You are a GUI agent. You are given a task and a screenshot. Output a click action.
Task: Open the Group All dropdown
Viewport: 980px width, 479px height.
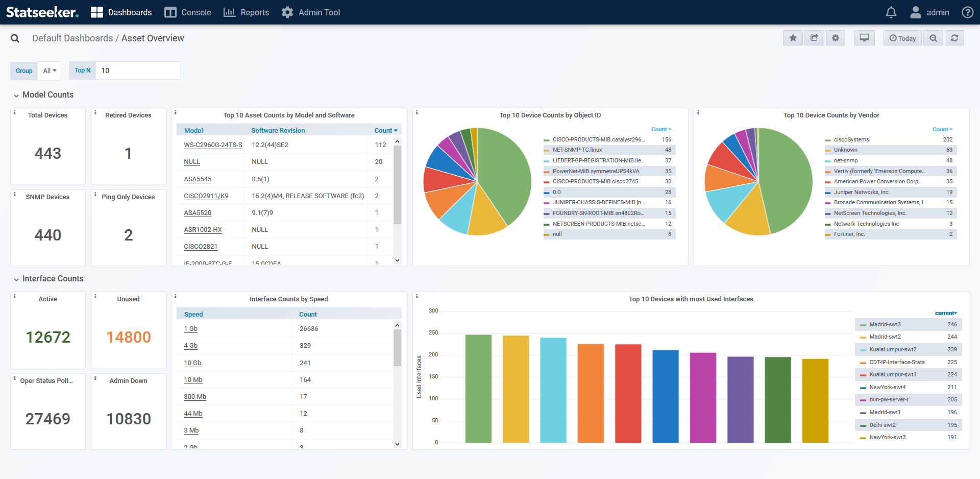(x=50, y=71)
